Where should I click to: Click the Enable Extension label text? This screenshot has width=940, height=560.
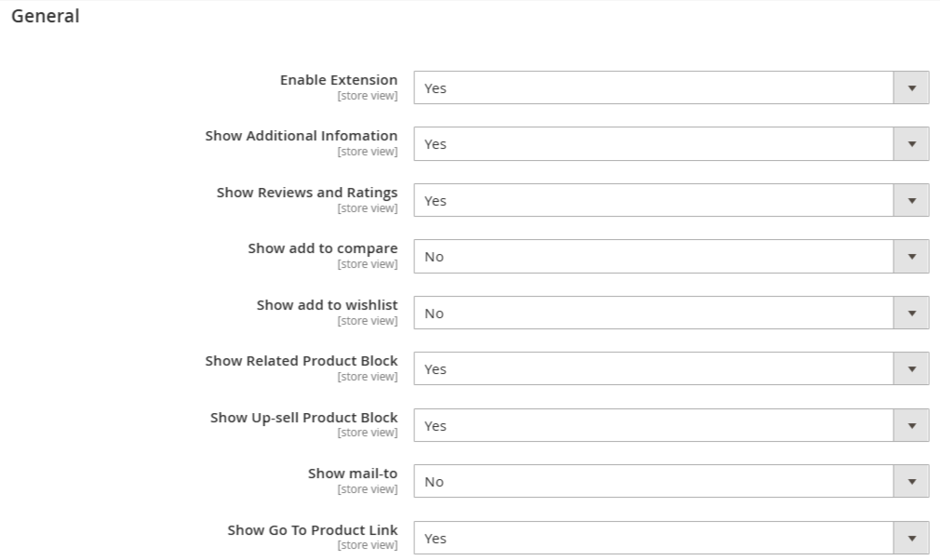339,80
